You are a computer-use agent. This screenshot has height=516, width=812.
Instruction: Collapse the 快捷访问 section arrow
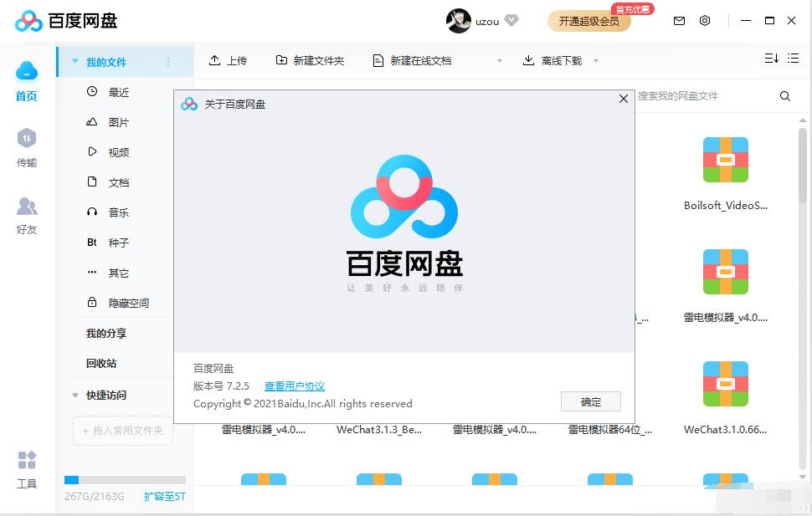pyautogui.click(x=75, y=396)
